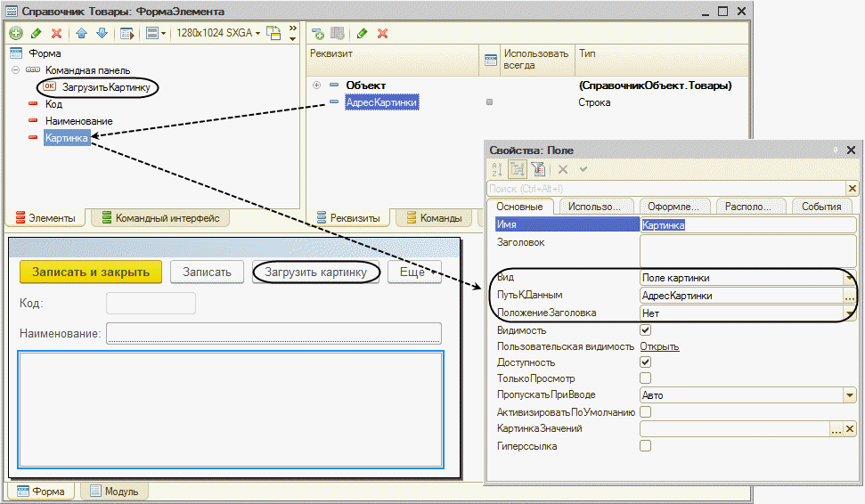The image size is (865, 504).
Task: Click the Имя property value field
Action: (748, 225)
